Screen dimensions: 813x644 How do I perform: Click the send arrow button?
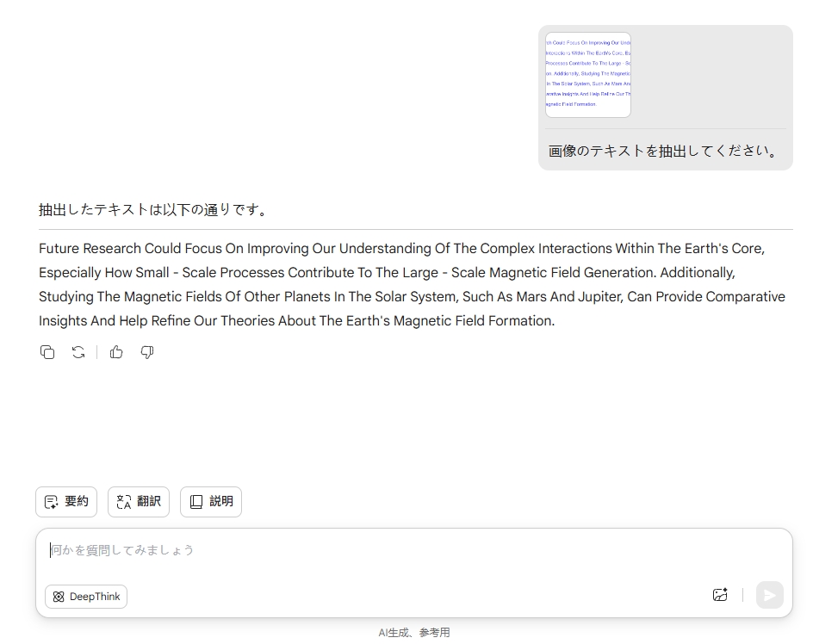pos(769,595)
